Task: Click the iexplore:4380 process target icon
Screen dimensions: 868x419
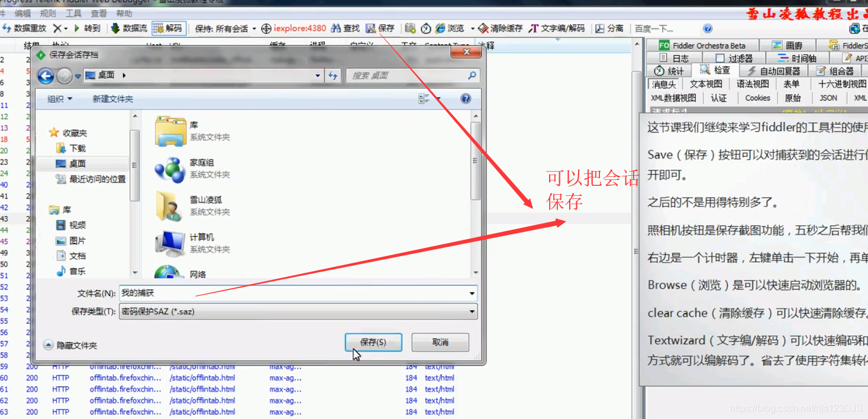Action: tap(266, 28)
